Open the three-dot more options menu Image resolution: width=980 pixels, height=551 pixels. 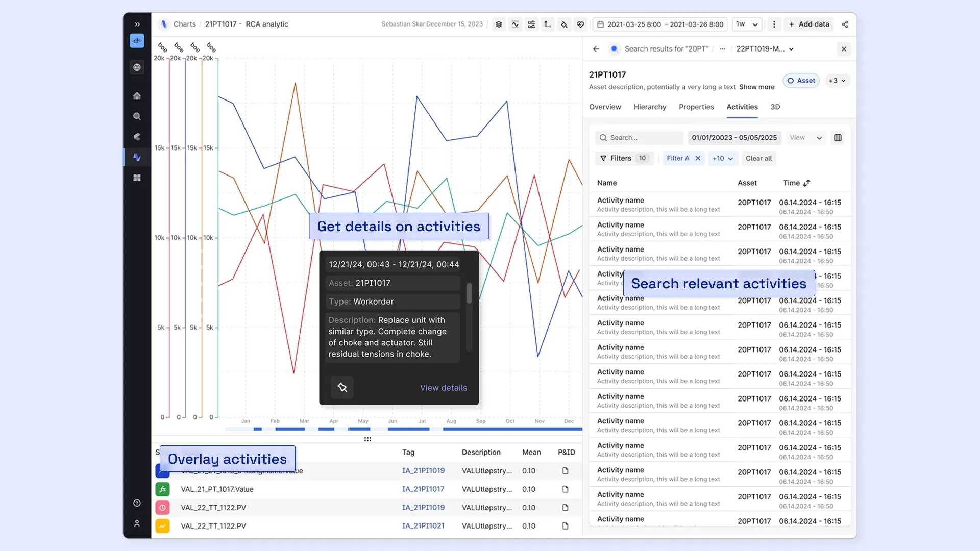coord(774,24)
